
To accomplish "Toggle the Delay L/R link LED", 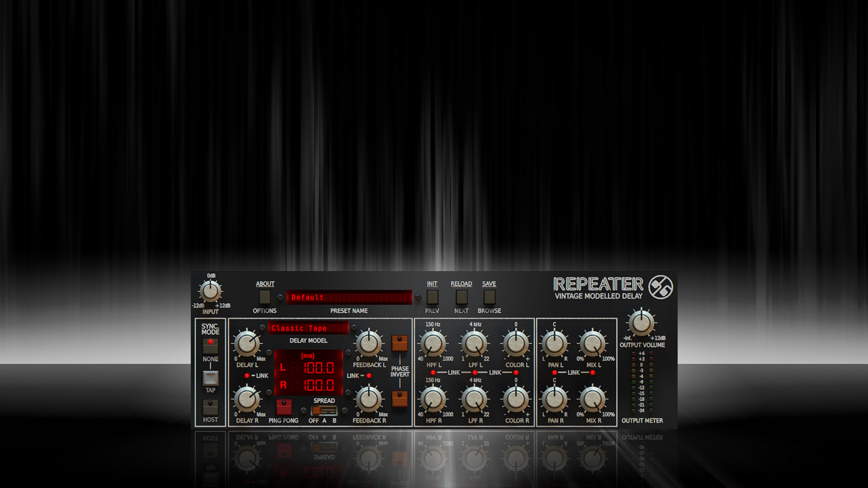I will point(247,375).
